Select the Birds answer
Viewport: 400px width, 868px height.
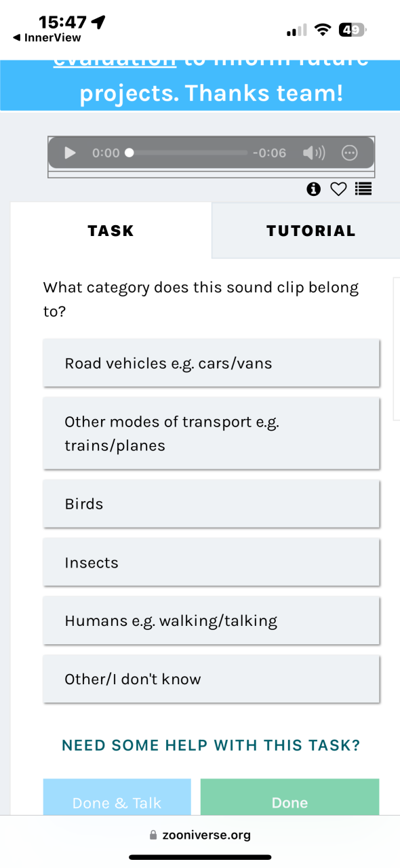211,504
